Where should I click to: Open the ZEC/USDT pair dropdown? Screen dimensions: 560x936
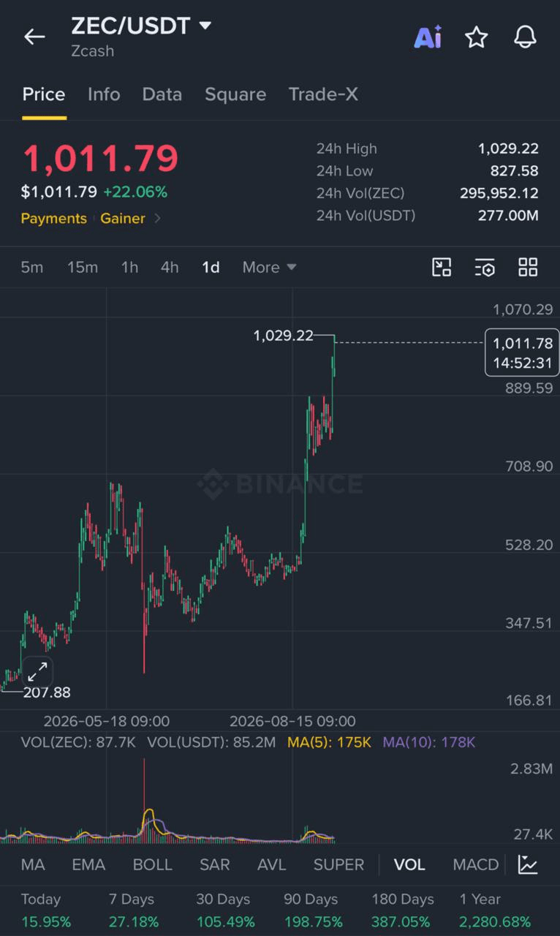pos(205,26)
